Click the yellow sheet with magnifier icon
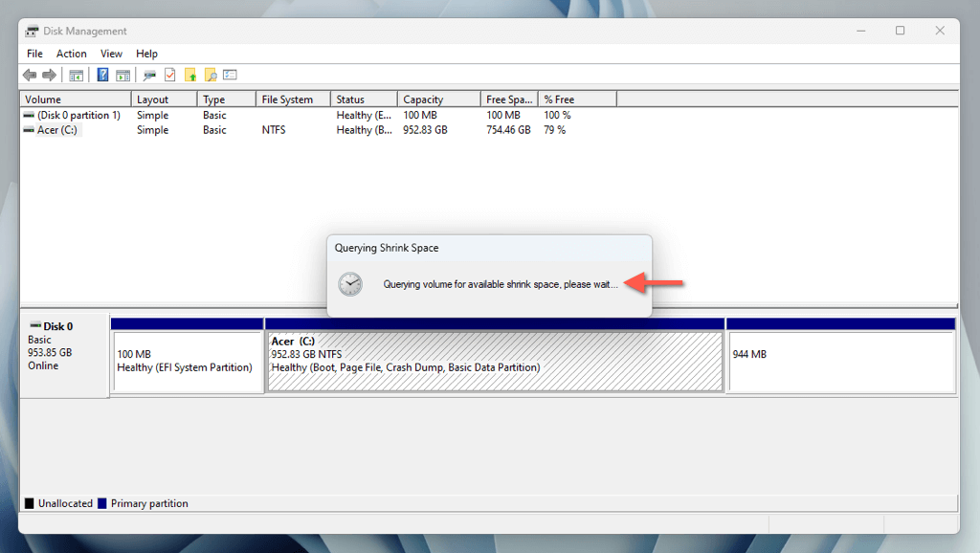This screenshot has width=980, height=553. (x=210, y=76)
